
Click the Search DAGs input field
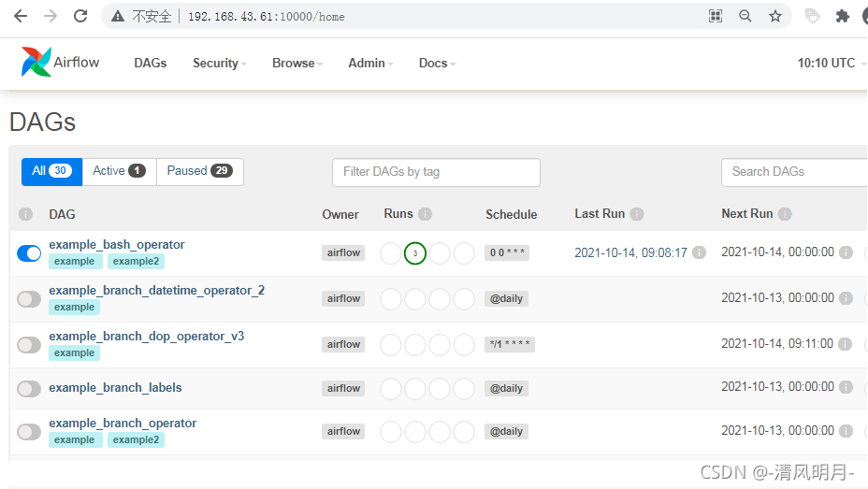point(794,172)
